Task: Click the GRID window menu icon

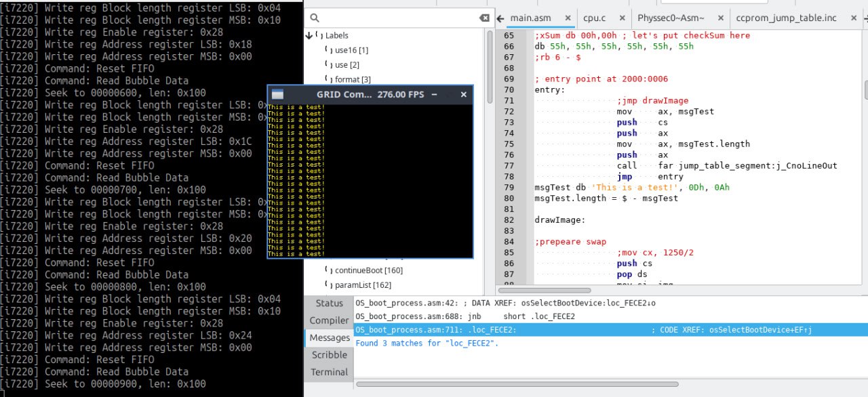Action: click(277, 95)
